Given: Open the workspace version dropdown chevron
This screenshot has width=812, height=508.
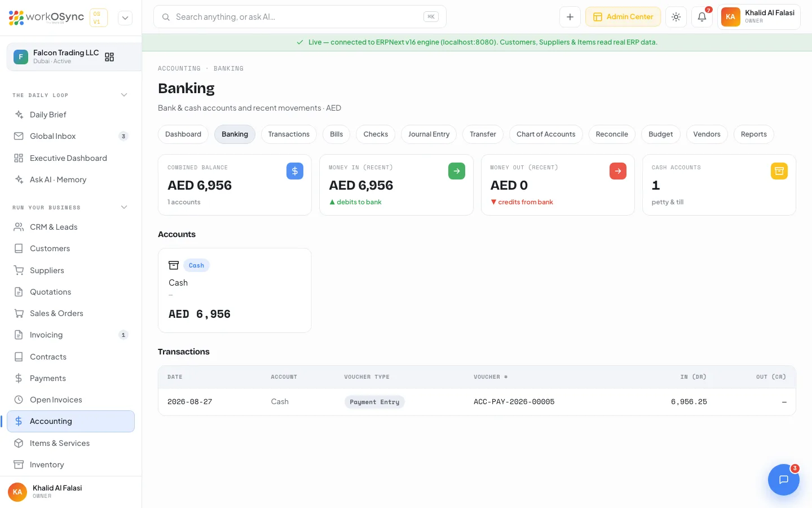Looking at the screenshot, I should pyautogui.click(x=125, y=17).
